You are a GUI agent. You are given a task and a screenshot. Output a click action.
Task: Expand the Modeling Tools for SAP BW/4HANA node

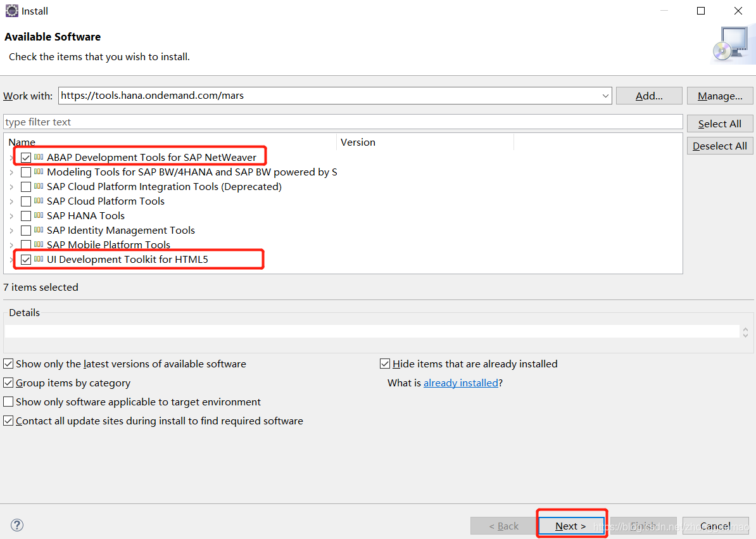click(x=11, y=172)
